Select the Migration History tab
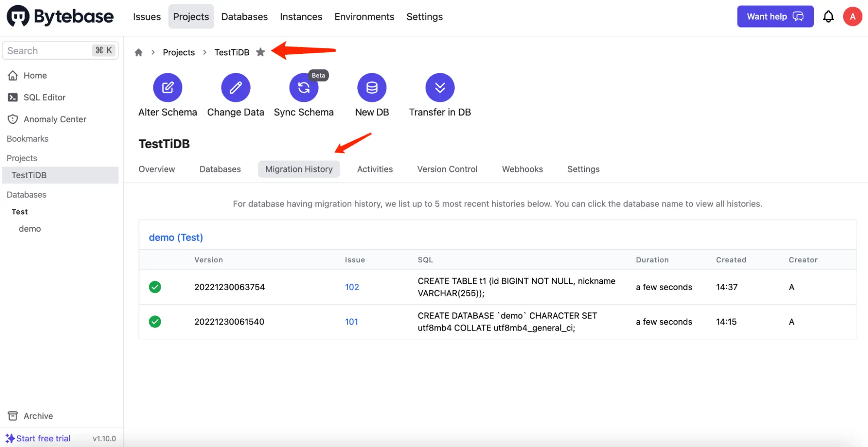 299,169
